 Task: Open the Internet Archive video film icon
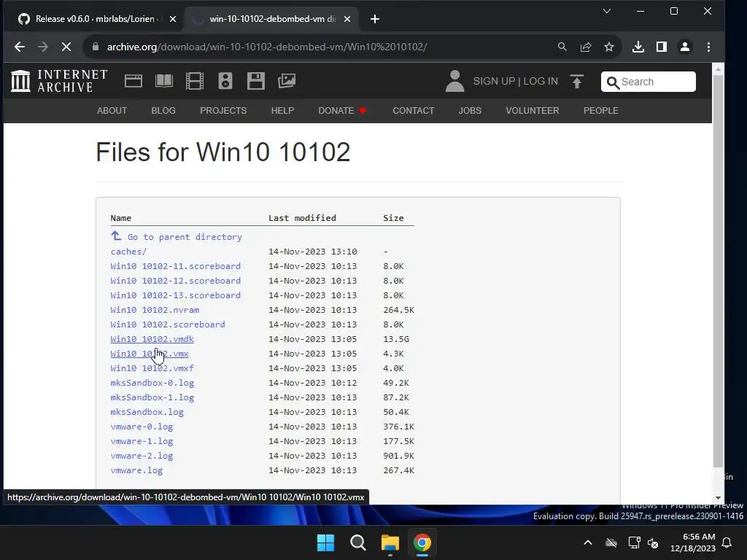[x=194, y=81]
